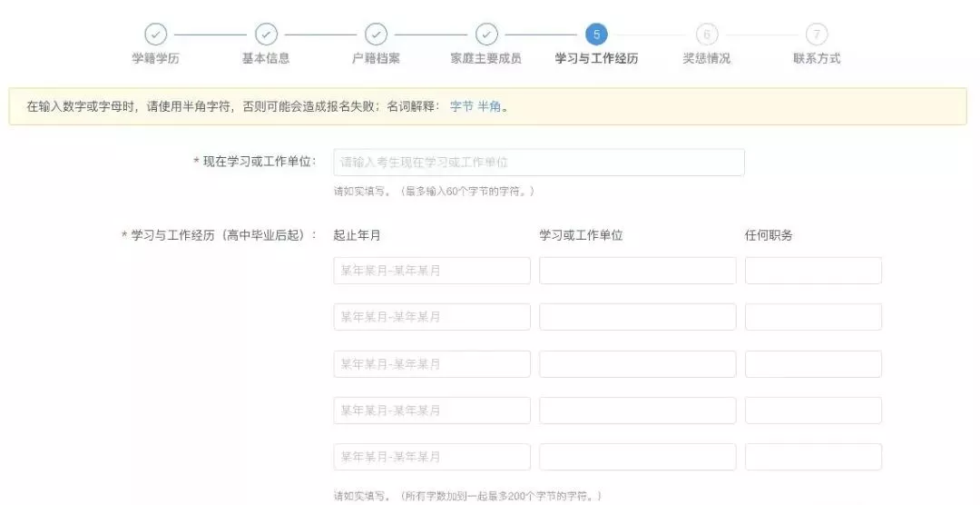Click the first row 起止年月 field
980x505 pixels.
432,271
